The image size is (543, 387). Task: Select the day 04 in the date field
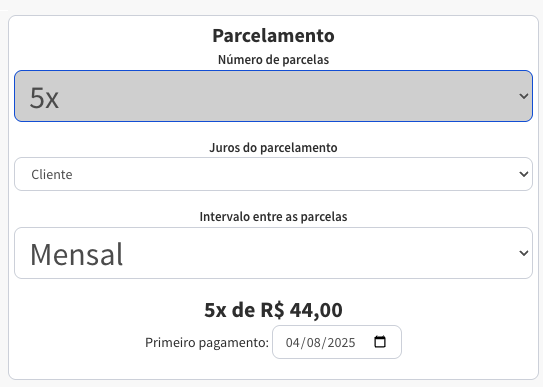click(x=292, y=342)
